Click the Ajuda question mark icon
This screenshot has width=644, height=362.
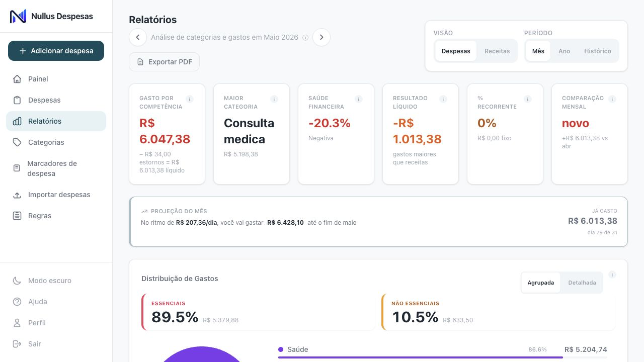(x=17, y=302)
